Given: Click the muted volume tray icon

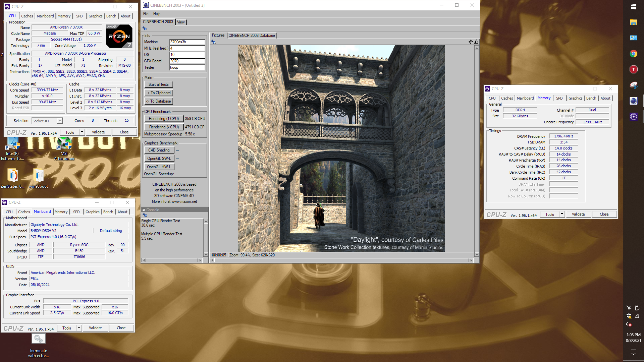Looking at the screenshot, I should (x=629, y=324).
